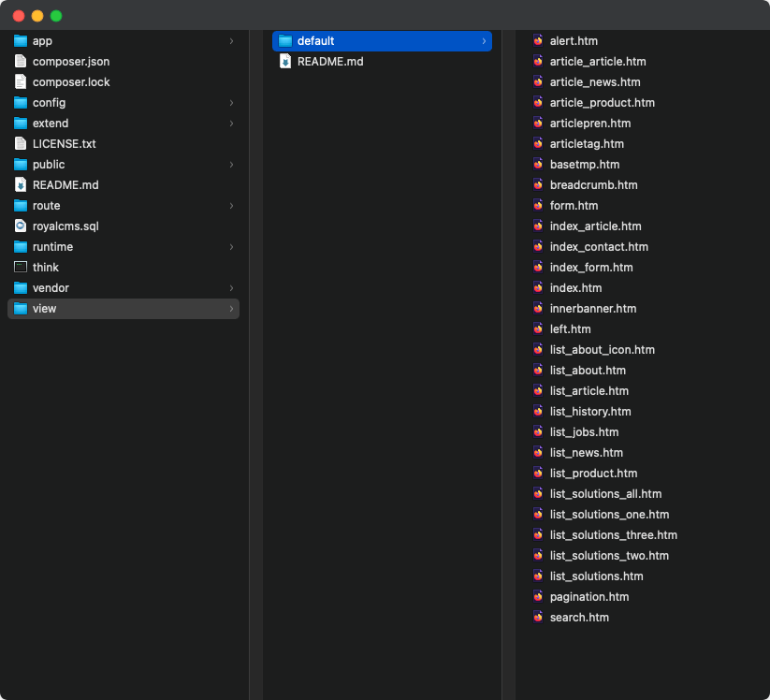Image resolution: width=770 pixels, height=700 pixels.
Task: Click the LICENSE.txt document icon
Action: tap(21, 144)
